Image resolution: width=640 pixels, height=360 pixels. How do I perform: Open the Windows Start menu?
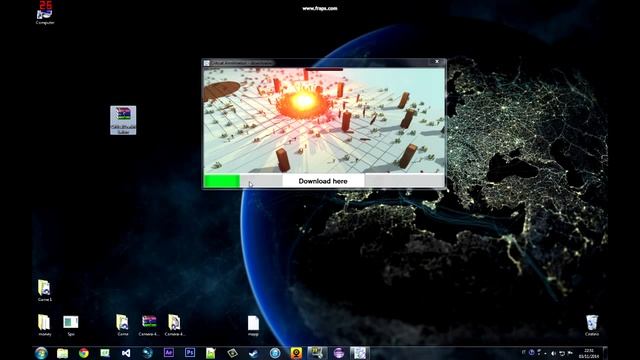coord(41,353)
